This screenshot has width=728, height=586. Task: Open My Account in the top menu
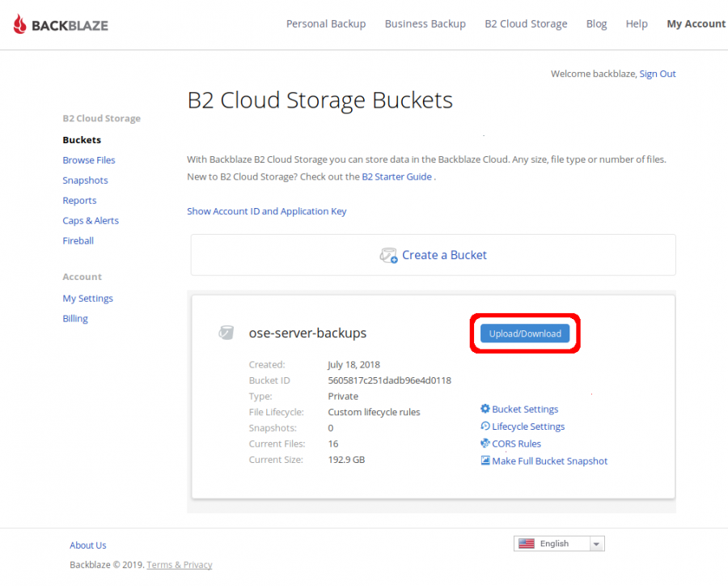696,24
